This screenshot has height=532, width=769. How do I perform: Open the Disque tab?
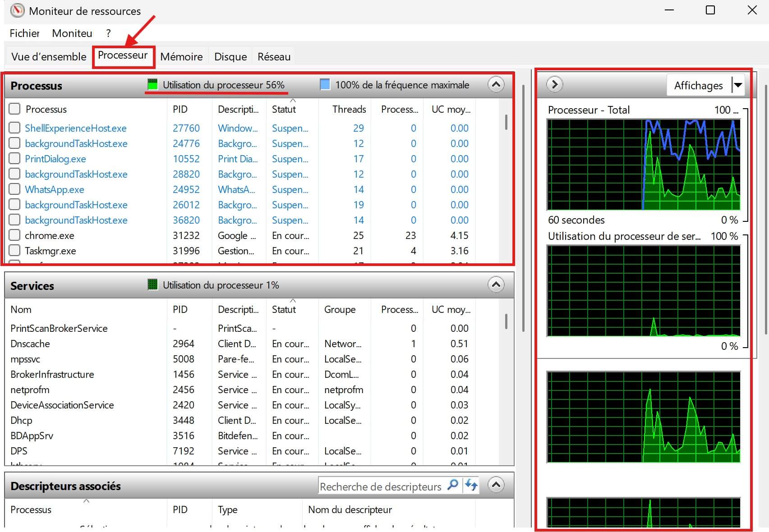pos(230,57)
